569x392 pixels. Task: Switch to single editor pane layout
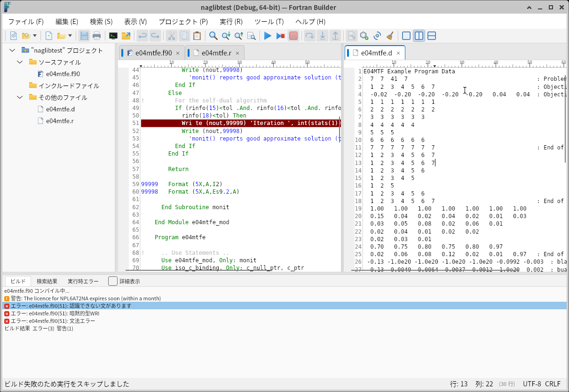pos(406,36)
